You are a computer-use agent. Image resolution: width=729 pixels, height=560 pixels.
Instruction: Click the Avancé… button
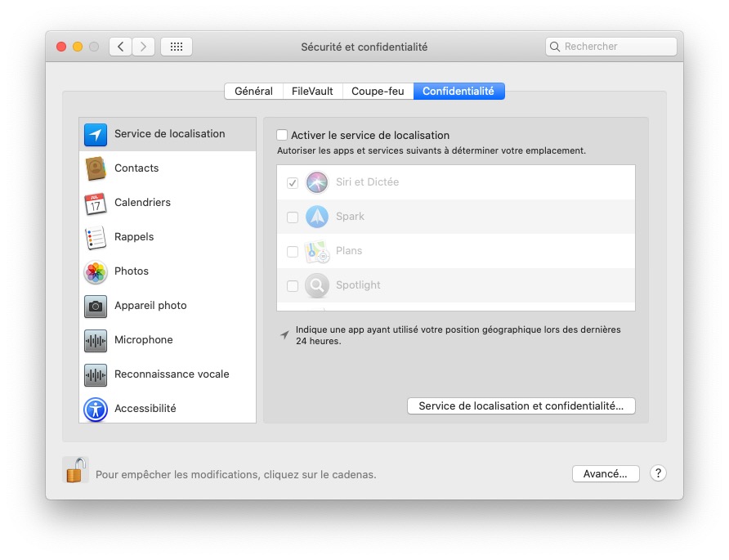606,474
